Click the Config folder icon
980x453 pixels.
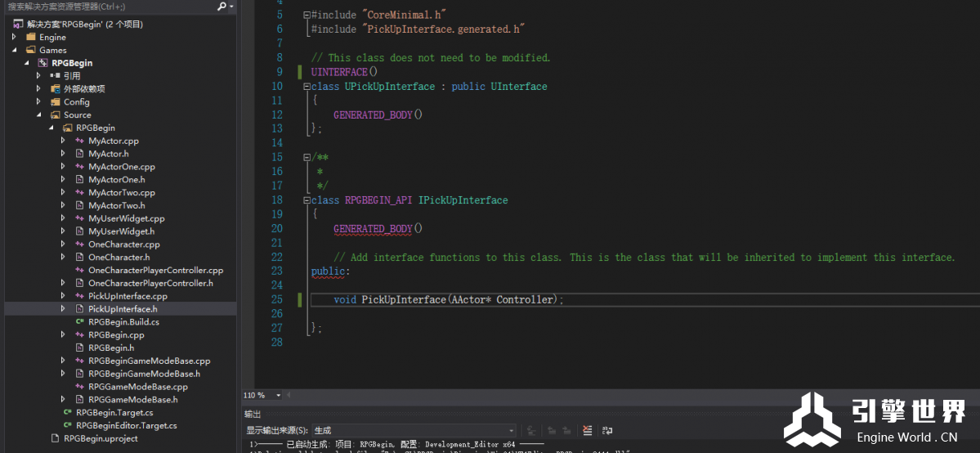[x=55, y=102]
